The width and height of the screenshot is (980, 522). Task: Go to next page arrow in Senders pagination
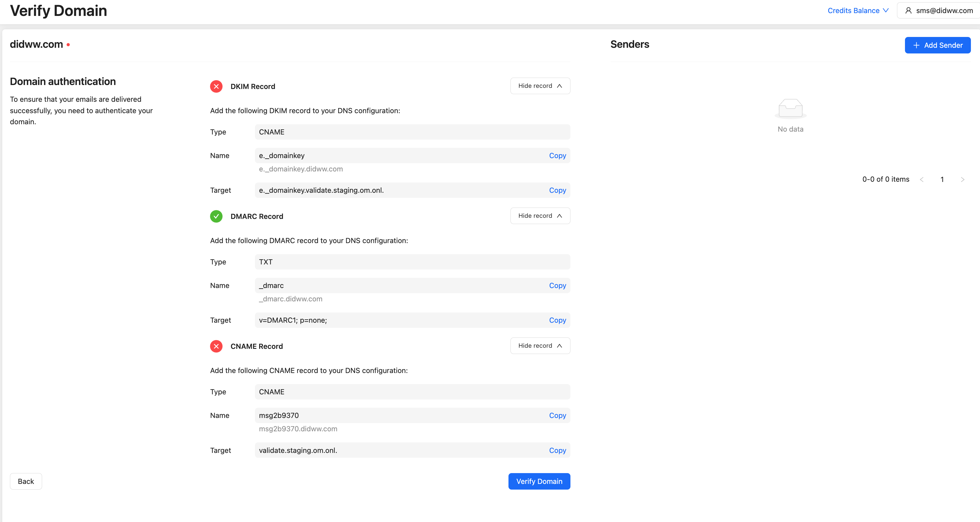point(962,179)
